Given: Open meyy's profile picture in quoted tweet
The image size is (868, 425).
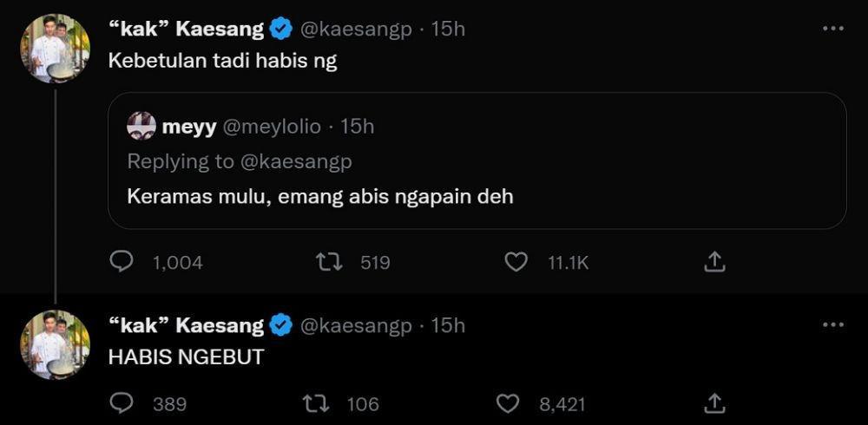Looking at the screenshot, I should 141,126.
